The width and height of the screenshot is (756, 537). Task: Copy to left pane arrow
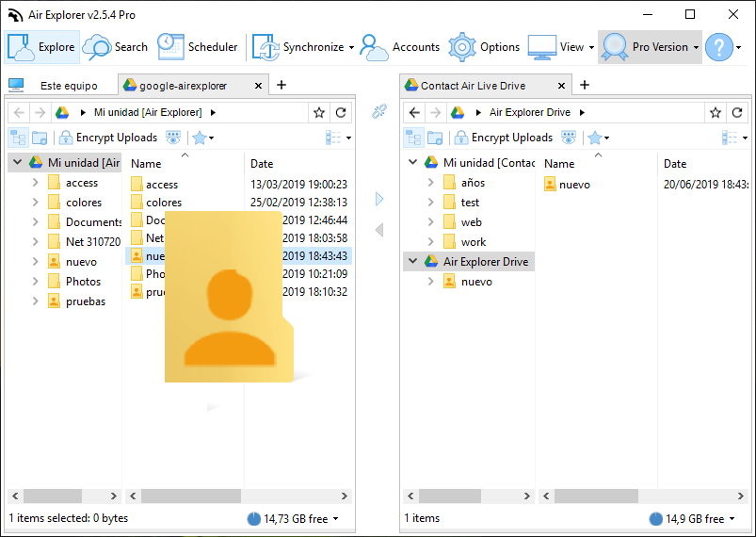pyautogui.click(x=379, y=230)
